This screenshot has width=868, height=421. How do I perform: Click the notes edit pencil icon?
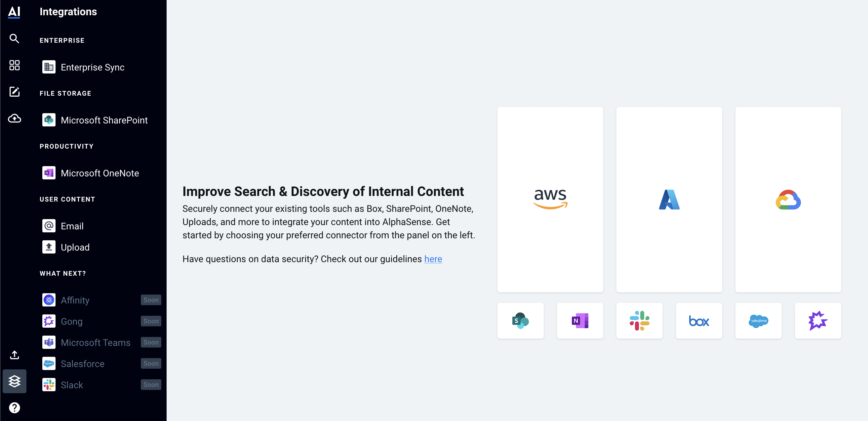pos(14,92)
